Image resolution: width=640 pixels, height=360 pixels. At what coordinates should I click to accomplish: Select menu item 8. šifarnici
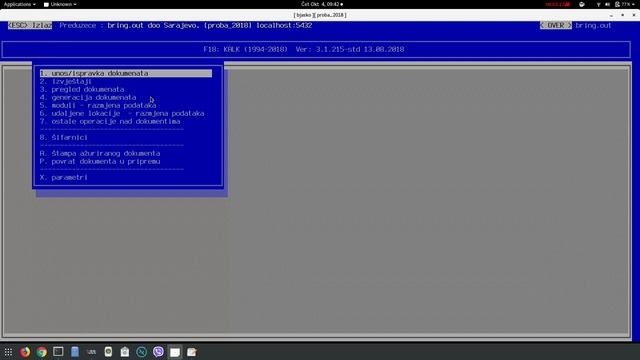point(63,138)
